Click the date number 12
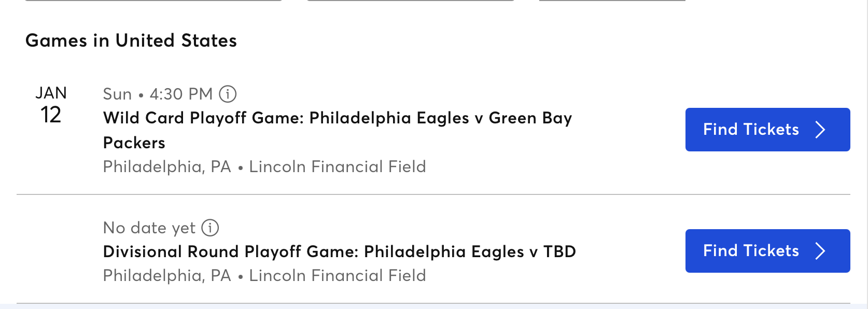This screenshot has width=868, height=309. click(51, 115)
